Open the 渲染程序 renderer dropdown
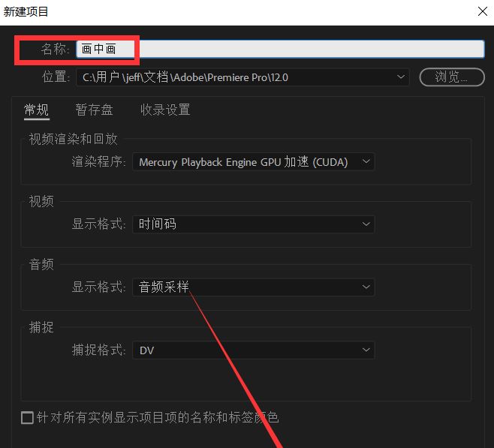This screenshot has width=494, height=448. click(254, 162)
